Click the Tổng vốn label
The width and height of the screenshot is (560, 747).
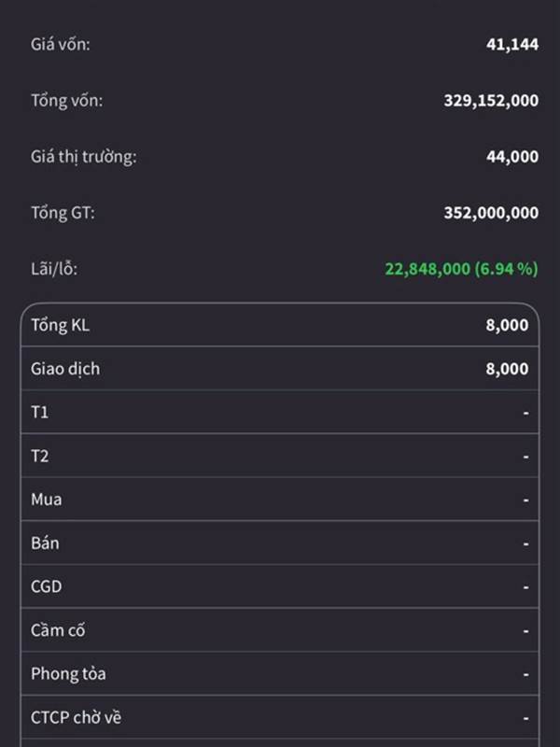(67, 101)
